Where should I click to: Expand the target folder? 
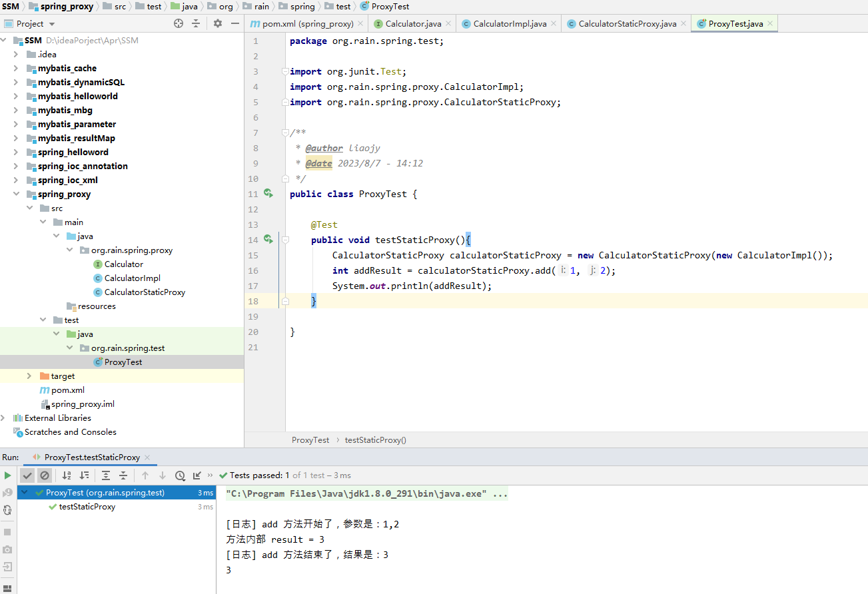(29, 376)
